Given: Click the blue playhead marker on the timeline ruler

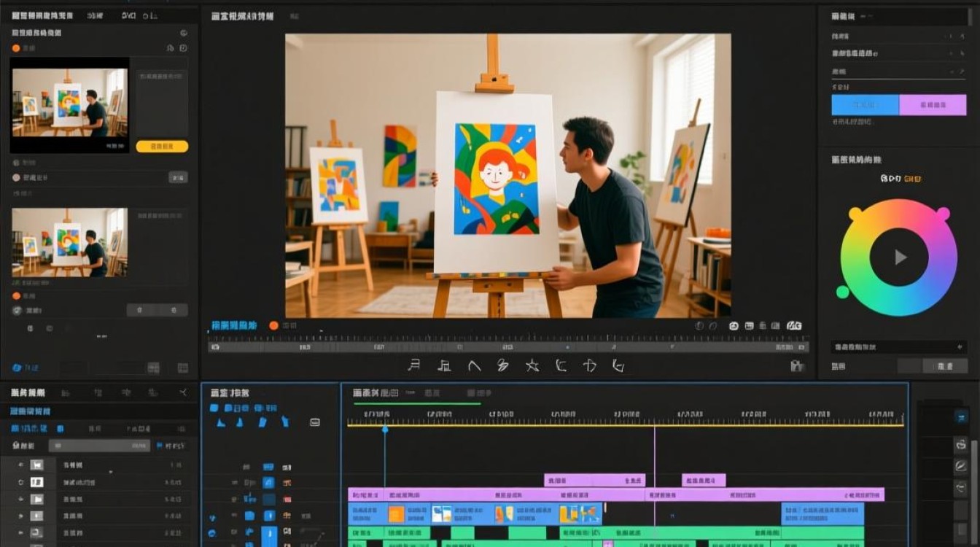Looking at the screenshot, I should pos(385,430).
